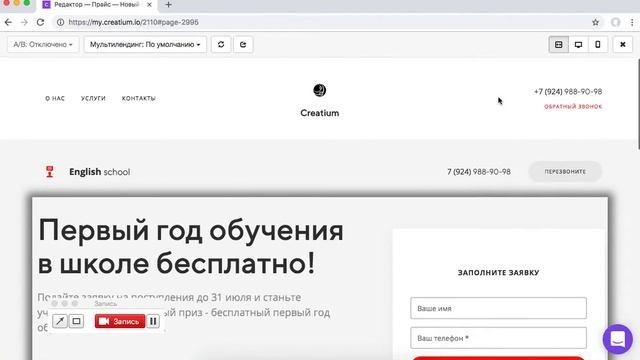Click the my.creatium.io URL in the address bar

pos(133,22)
